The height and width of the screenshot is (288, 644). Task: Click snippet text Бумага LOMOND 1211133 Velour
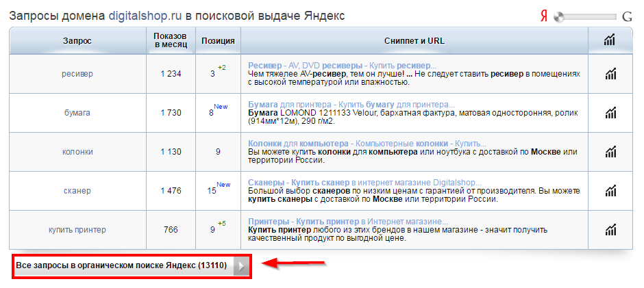pos(412,117)
